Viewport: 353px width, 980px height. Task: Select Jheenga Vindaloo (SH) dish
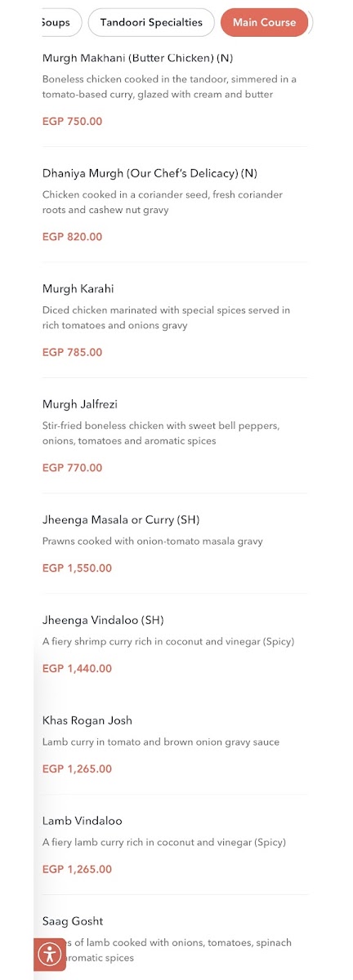[103, 620]
